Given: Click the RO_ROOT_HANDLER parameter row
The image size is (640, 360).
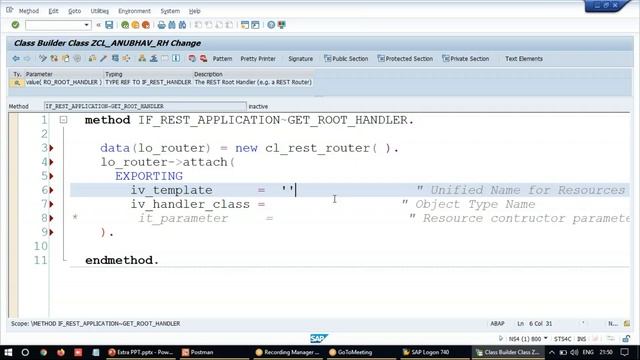Looking at the screenshot, I should 162,82.
